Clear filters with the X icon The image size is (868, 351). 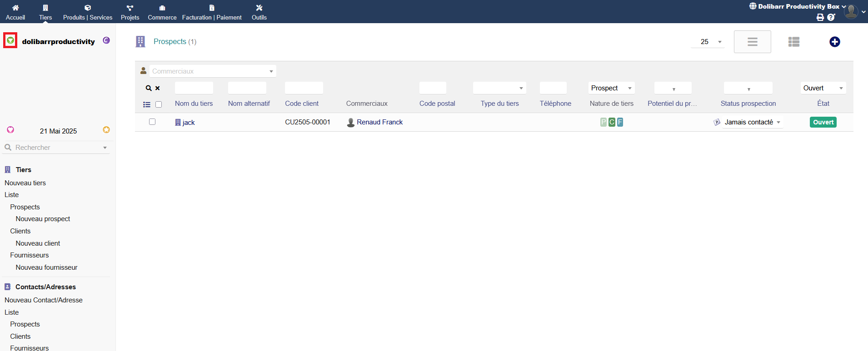pyautogui.click(x=158, y=88)
